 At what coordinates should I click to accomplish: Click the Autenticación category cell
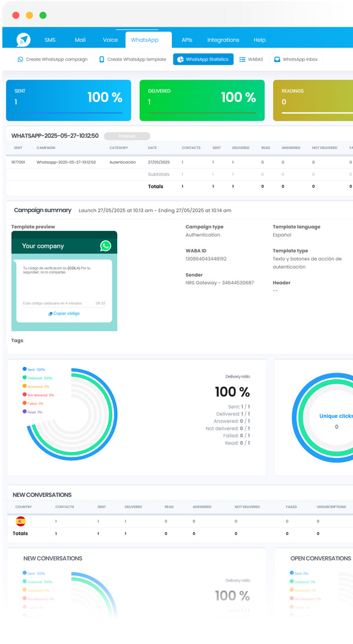(122, 162)
